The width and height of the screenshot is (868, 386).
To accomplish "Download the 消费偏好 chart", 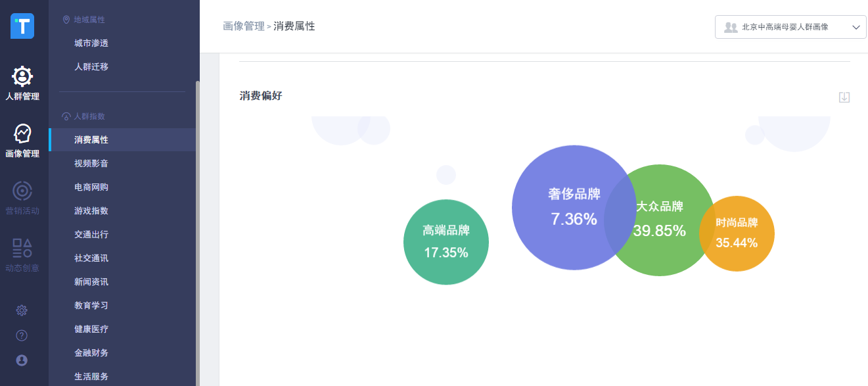I will pyautogui.click(x=844, y=97).
